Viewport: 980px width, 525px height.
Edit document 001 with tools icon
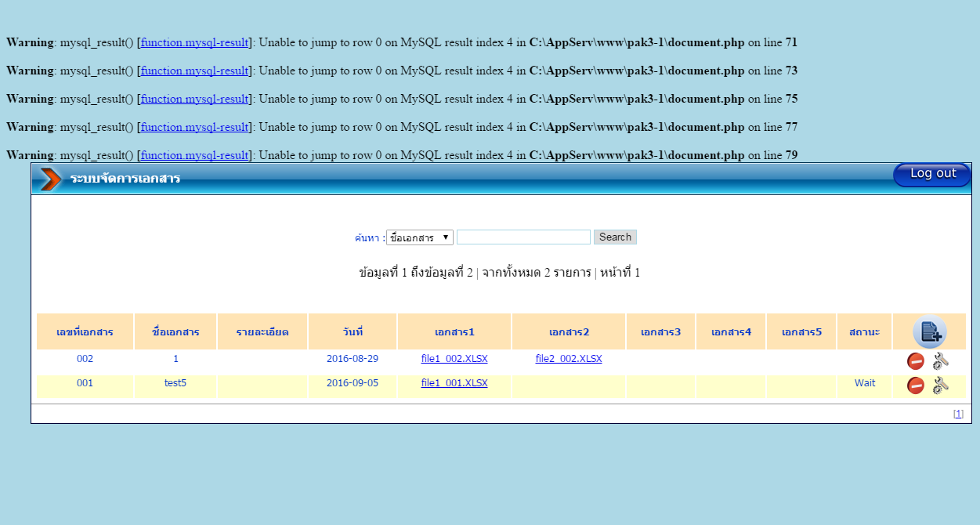coord(941,386)
